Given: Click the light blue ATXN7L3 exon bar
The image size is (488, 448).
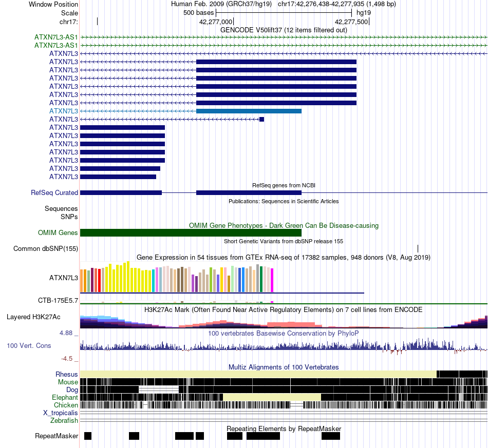Looking at the screenshot, I should 249,111.
